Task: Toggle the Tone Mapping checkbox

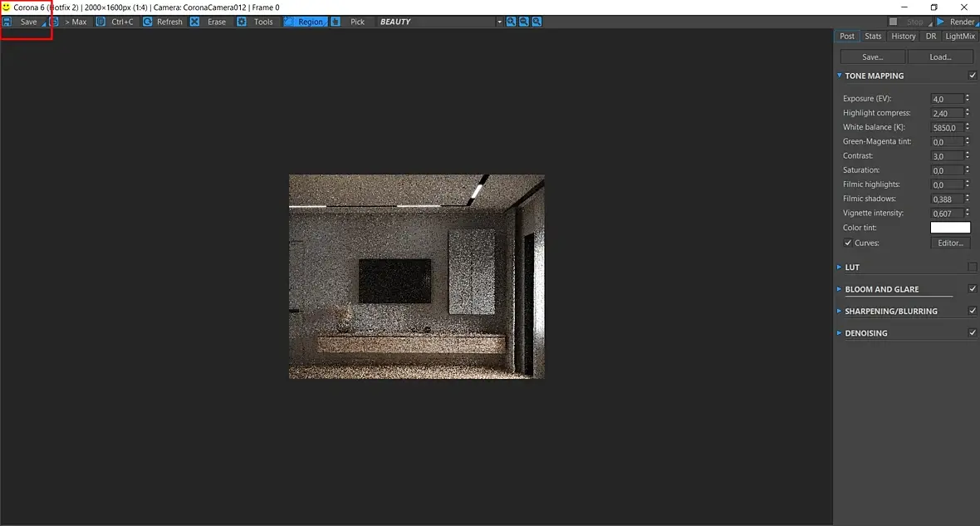Action: point(973,76)
